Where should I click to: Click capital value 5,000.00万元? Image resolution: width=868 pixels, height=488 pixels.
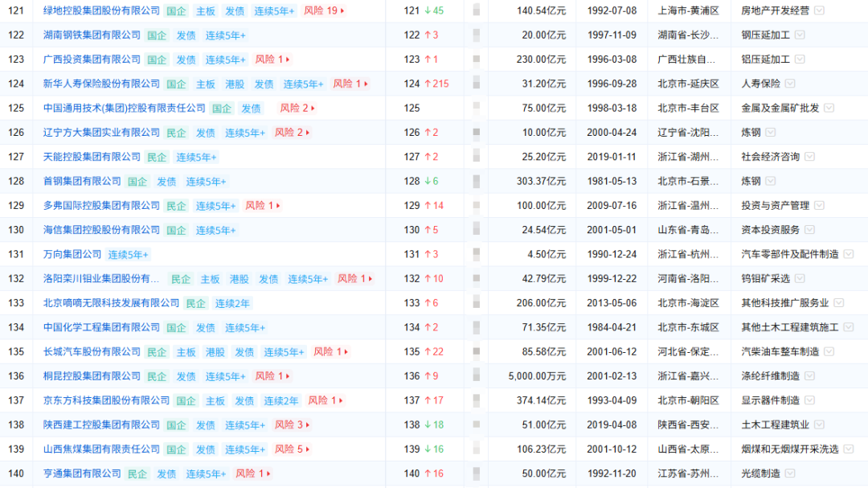point(538,376)
